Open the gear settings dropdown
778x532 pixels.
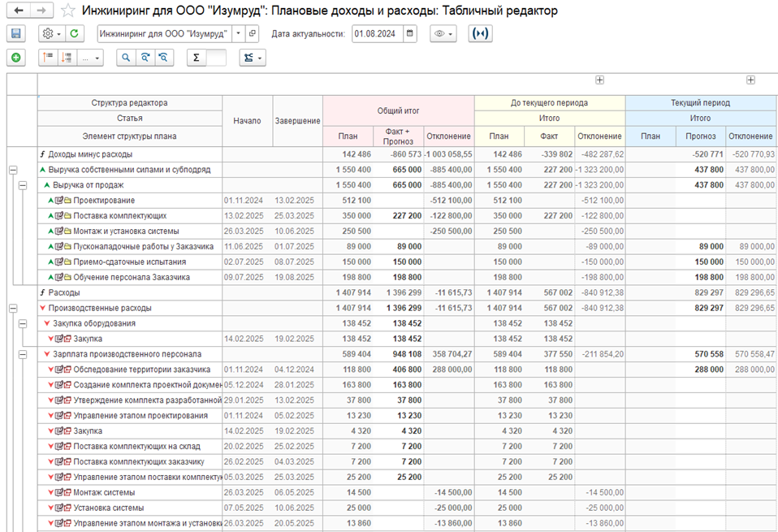(x=50, y=34)
